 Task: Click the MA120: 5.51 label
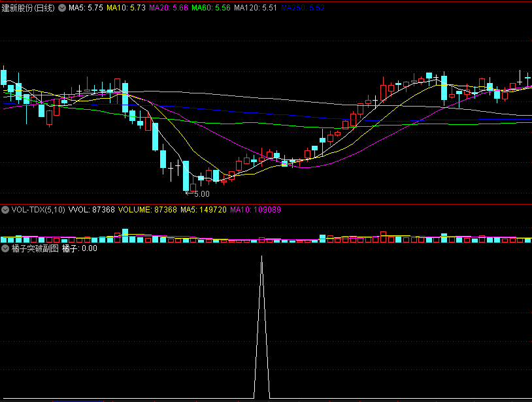point(256,8)
